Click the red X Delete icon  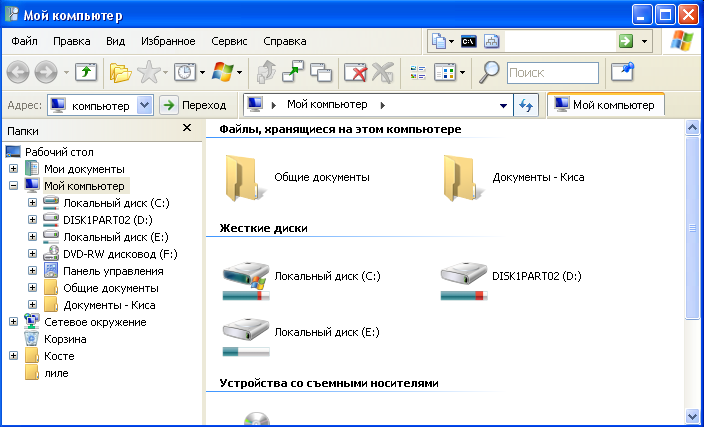pyautogui.click(x=355, y=72)
